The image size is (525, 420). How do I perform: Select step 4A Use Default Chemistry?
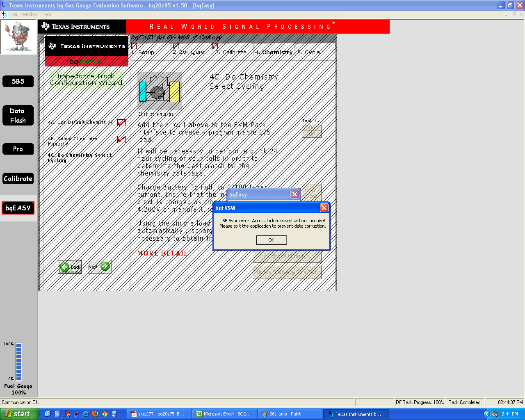click(x=80, y=122)
